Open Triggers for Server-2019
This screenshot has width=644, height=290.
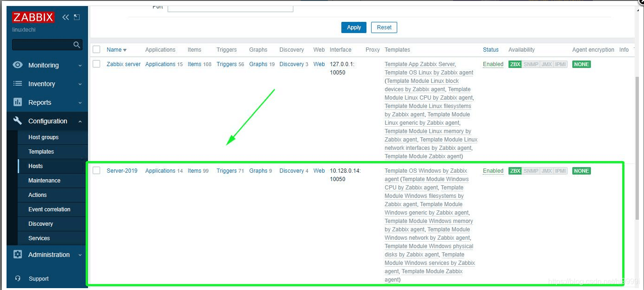(x=226, y=171)
